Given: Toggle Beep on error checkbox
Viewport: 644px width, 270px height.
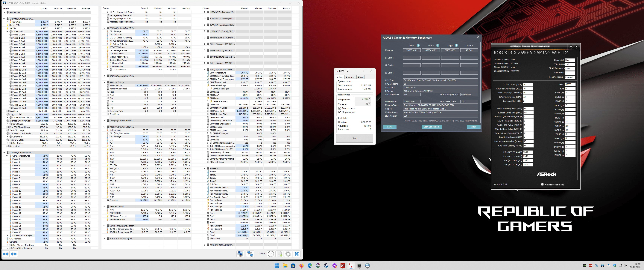Looking at the screenshot, I should pos(340,108).
